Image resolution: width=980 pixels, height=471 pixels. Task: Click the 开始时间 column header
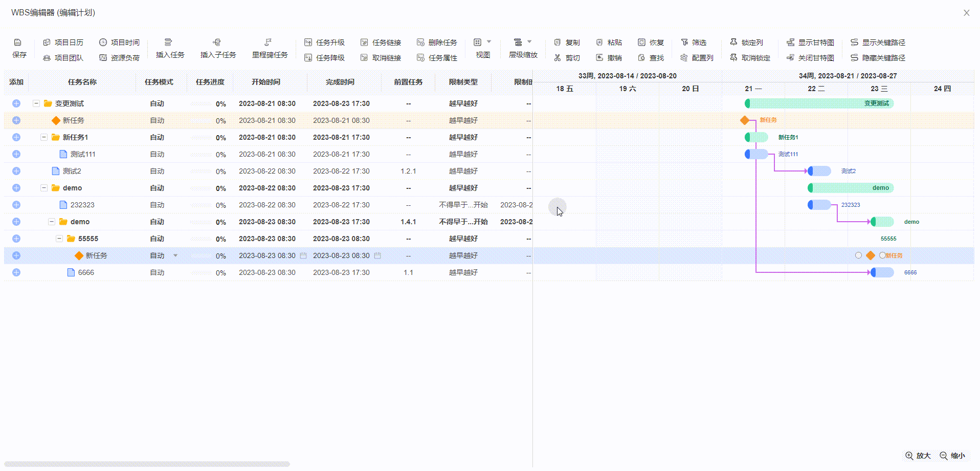click(265, 82)
